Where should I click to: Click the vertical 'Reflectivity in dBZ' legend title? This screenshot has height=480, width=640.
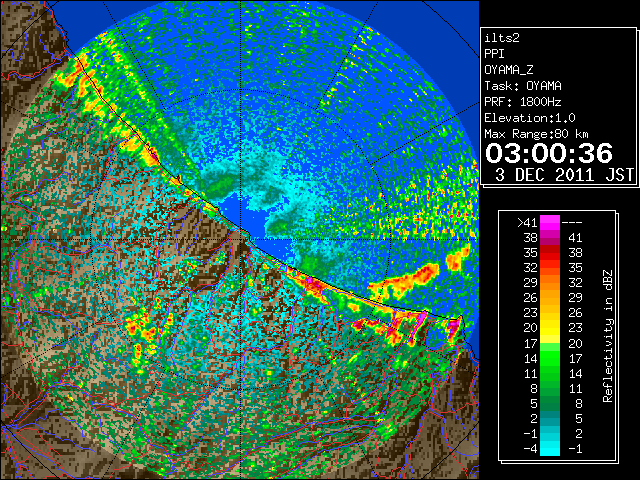tap(608, 336)
